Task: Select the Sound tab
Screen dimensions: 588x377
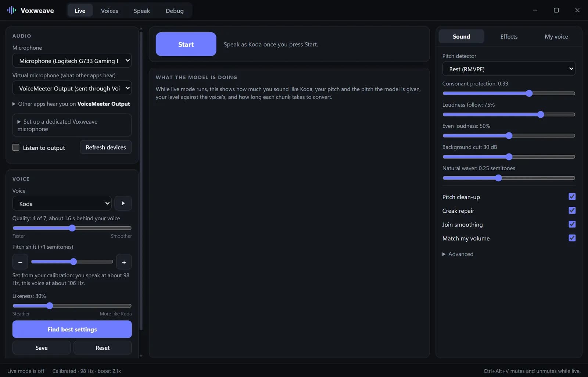Action: [461, 36]
